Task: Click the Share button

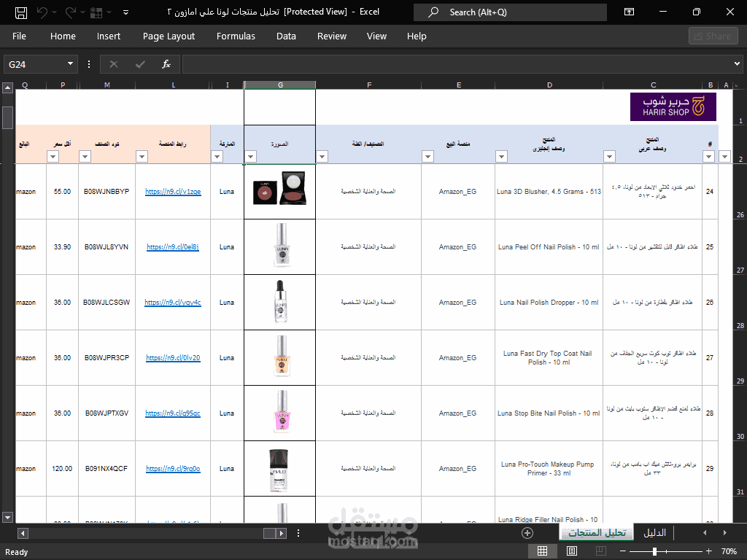Action: point(713,36)
